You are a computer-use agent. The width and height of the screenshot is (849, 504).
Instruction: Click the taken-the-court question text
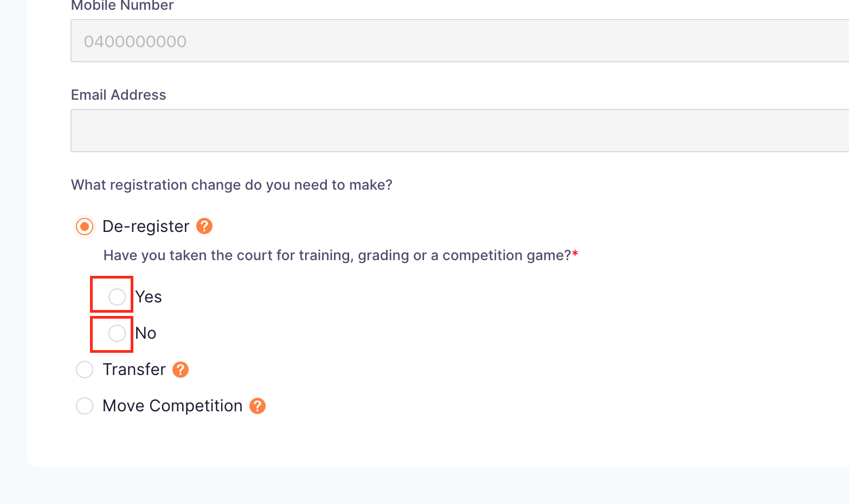(x=337, y=255)
